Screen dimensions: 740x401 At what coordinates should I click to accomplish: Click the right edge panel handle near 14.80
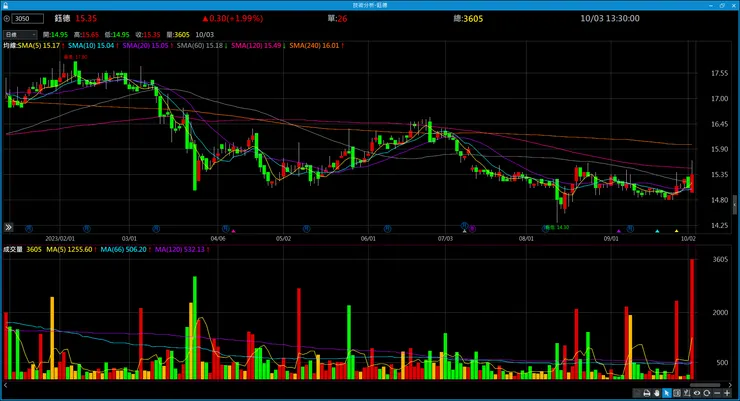(735, 205)
